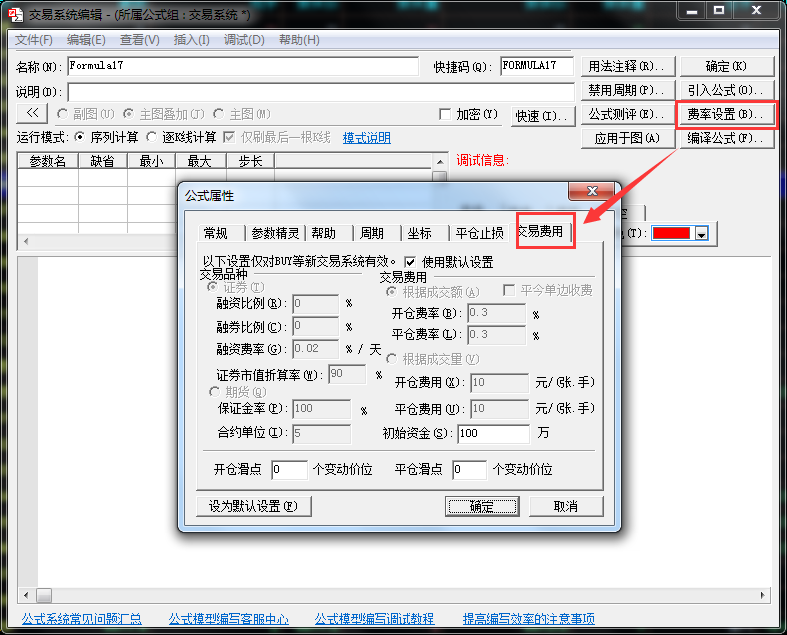This screenshot has width=787, height=635.
Task: Open the 快速 dropdown button
Action: (x=542, y=116)
